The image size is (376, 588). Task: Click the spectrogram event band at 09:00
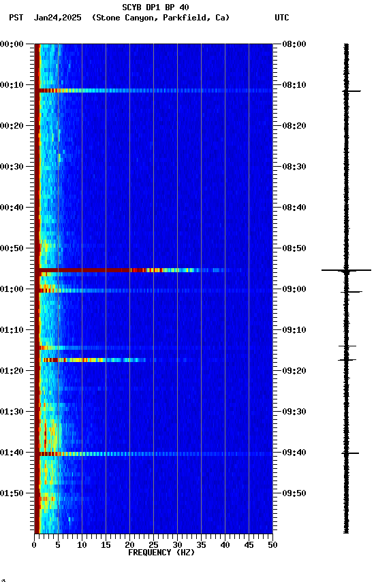(x=153, y=291)
